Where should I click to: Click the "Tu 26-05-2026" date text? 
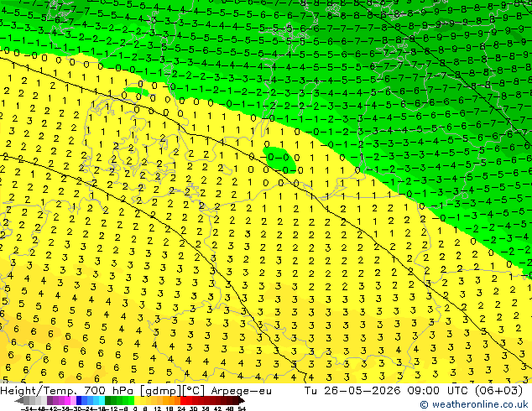[352, 391]
